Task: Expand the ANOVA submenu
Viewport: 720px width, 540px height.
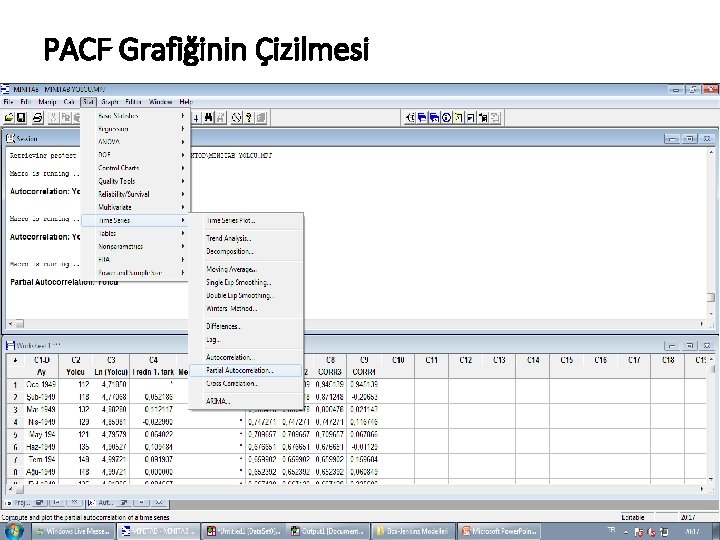Action: tap(135, 142)
